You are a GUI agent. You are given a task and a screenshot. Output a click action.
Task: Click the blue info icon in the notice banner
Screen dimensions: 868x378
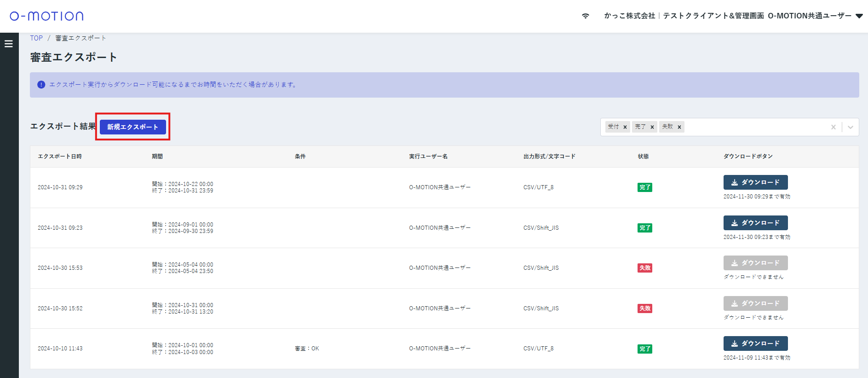(41, 85)
